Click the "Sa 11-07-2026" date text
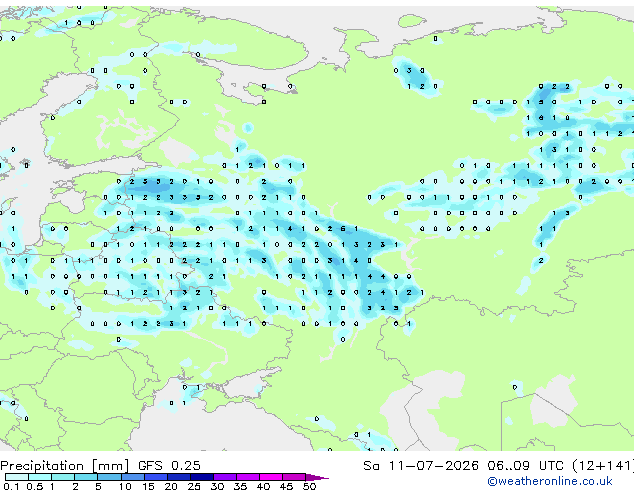This screenshot has height=490, width=634. click(421, 465)
